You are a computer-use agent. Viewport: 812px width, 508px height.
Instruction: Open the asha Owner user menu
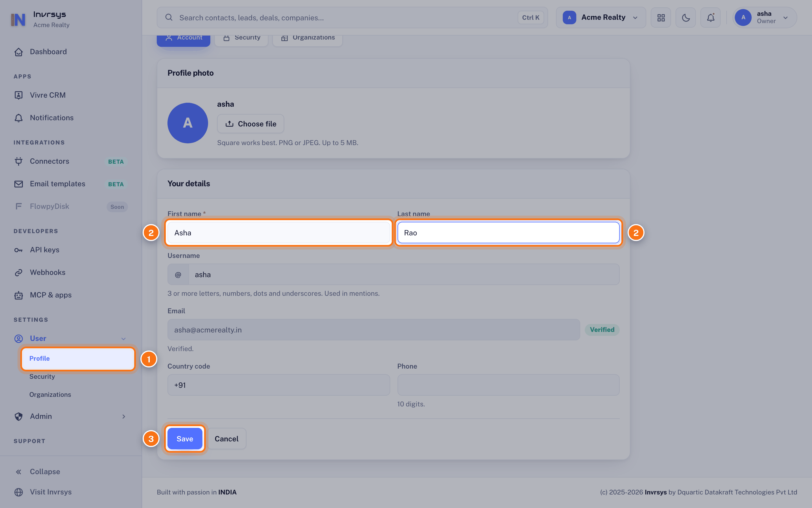coord(765,17)
